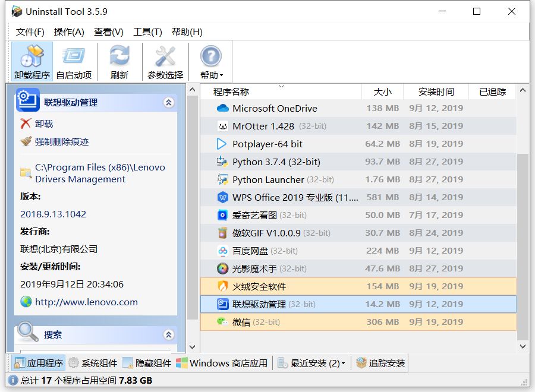This screenshot has height=392, width=535.
Task: Sort by 安装时间 column header
Action: [x=436, y=91]
